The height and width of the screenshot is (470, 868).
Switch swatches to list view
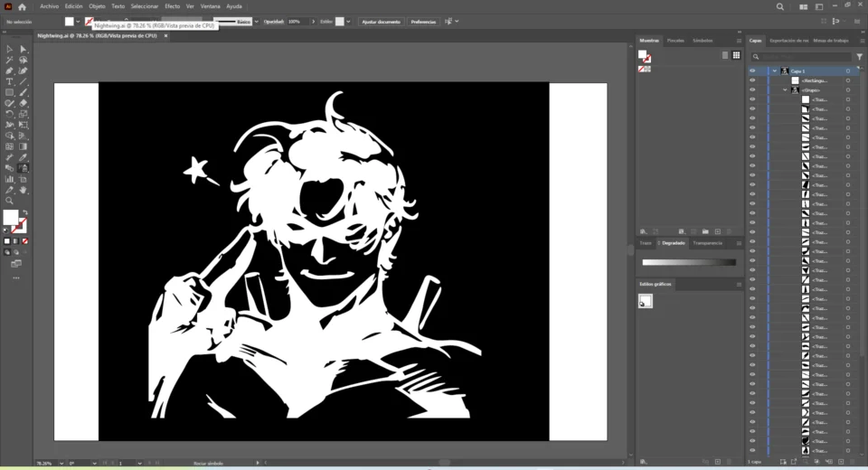[725, 55]
